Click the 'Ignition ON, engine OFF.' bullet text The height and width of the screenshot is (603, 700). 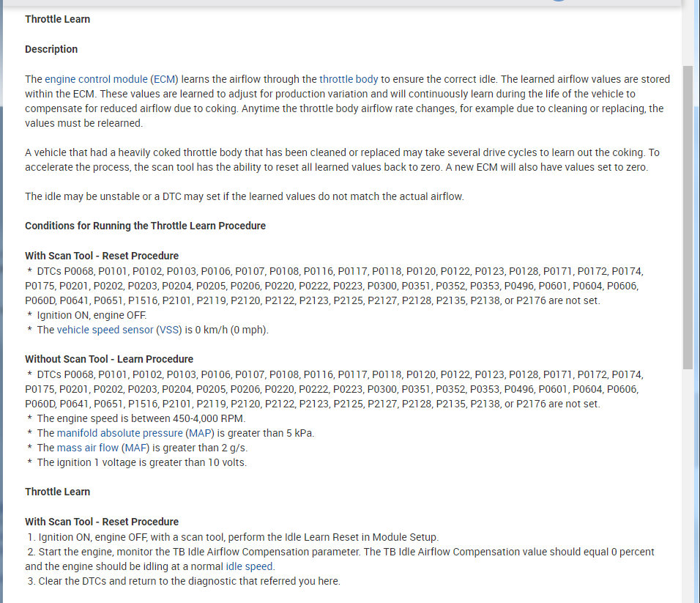tap(92, 315)
